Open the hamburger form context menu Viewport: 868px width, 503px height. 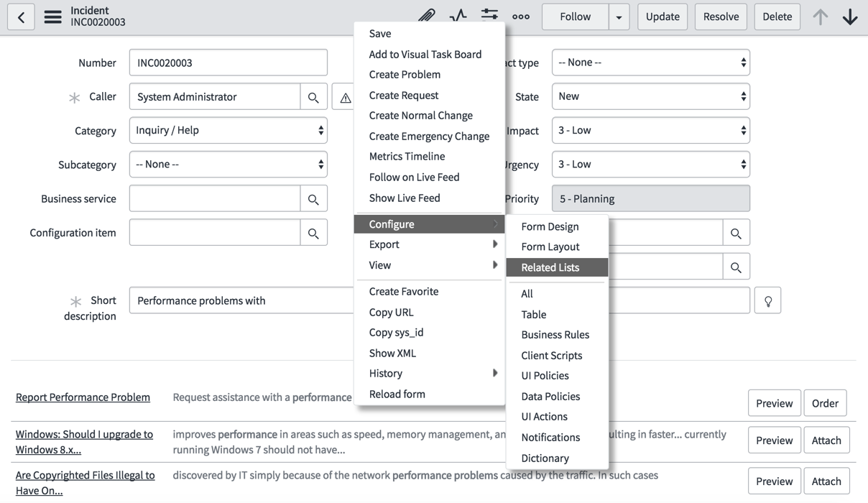52,17
